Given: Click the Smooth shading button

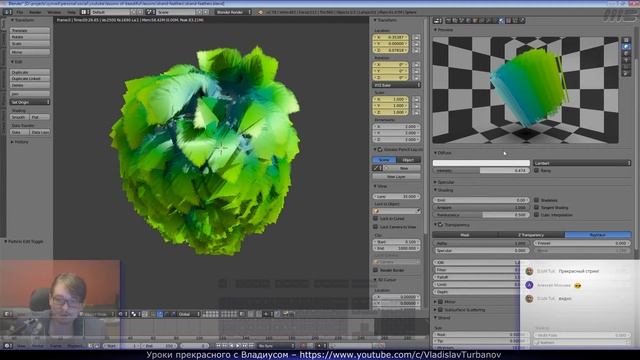Looking at the screenshot, I should point(19,117).
